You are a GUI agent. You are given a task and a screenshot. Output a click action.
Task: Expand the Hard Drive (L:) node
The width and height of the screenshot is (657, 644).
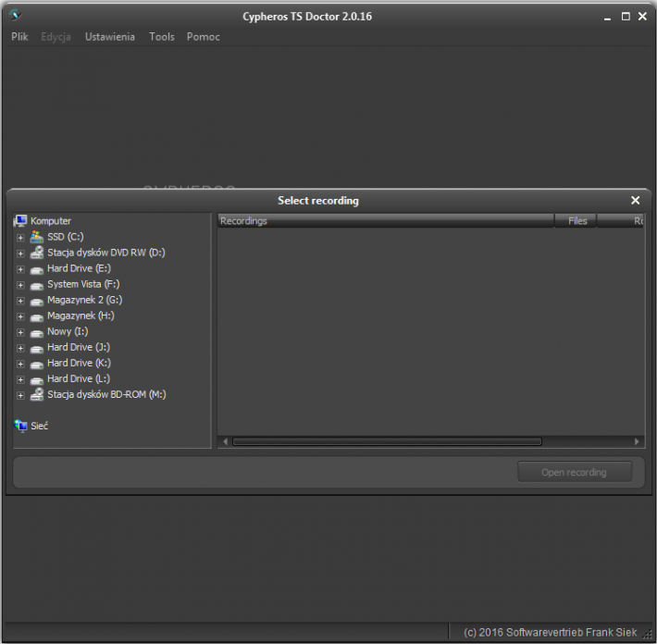(20, 379)
